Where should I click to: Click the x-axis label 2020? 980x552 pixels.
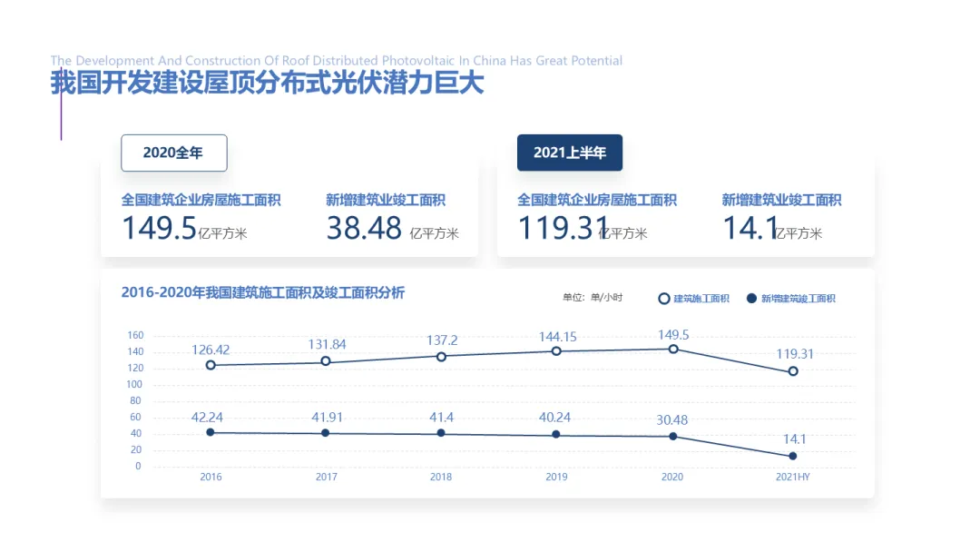(x=672, y=477)
